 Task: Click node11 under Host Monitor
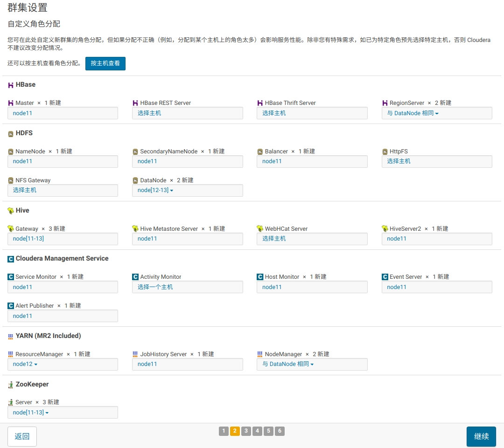tap(272, 287)
